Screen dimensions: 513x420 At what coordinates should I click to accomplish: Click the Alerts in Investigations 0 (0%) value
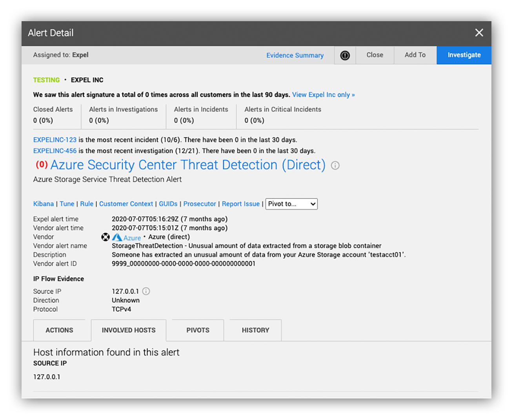pyautogui.click(x=99, y=120)
